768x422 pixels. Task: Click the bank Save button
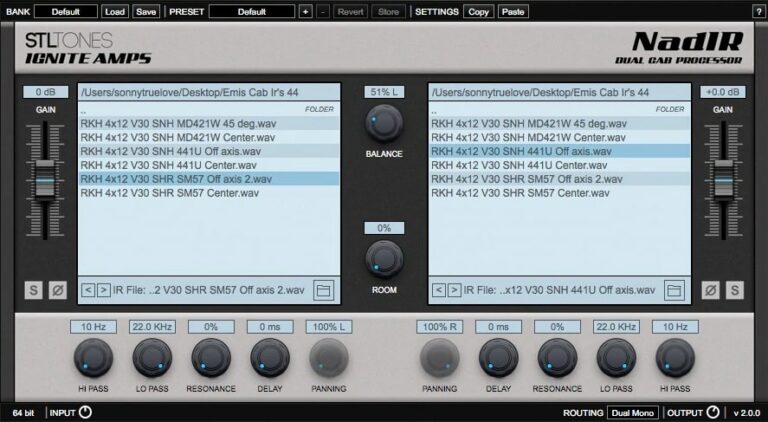point(146,12)
